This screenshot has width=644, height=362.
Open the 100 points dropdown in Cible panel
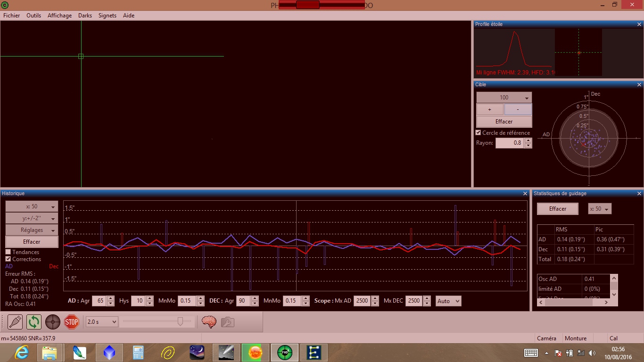pyautogui.click(x=504, y=98)
